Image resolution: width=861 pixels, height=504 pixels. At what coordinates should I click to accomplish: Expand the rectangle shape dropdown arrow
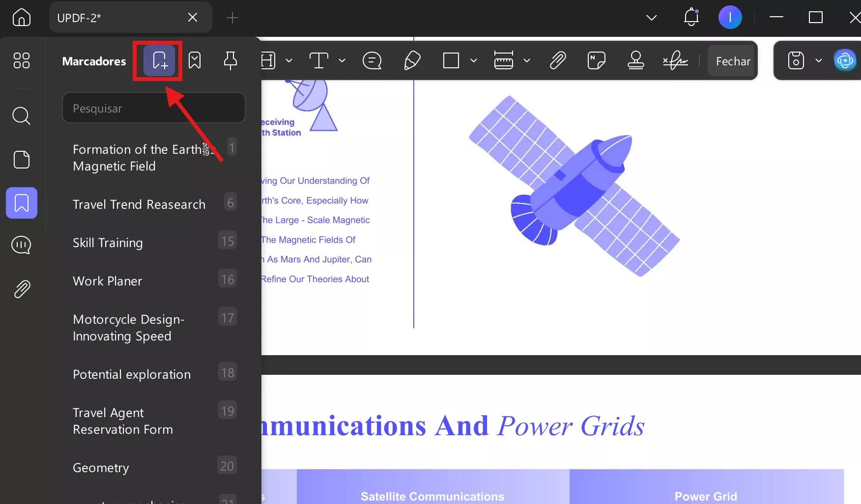coord(474,61)
